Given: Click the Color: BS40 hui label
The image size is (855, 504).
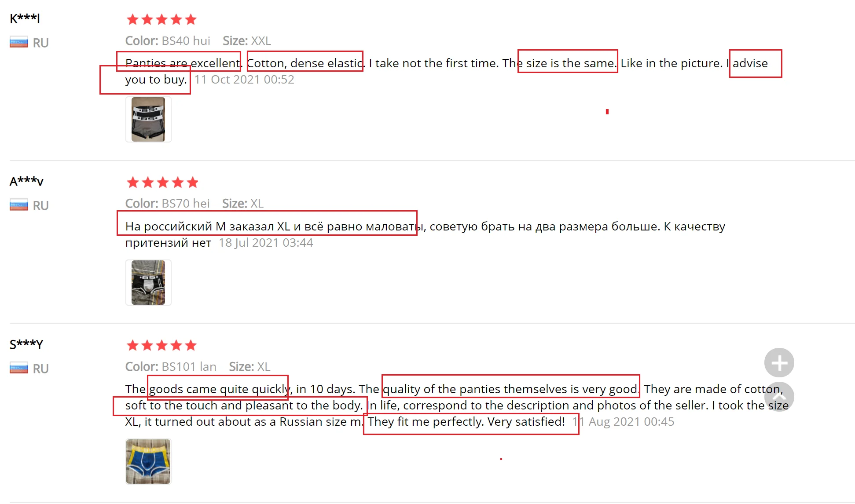Looking at the screenshot, I should coord(168,41).
